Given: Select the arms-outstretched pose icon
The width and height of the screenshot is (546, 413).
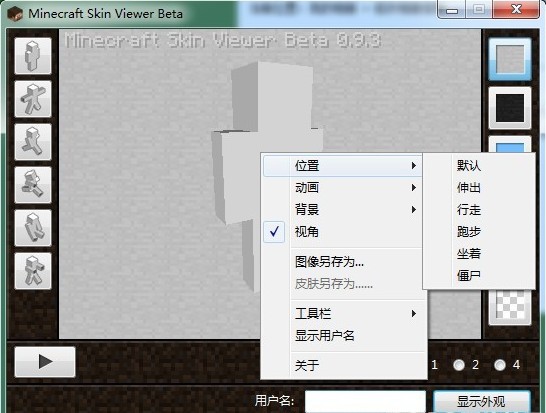Looking at the screenshot, I should pos(33,99).
